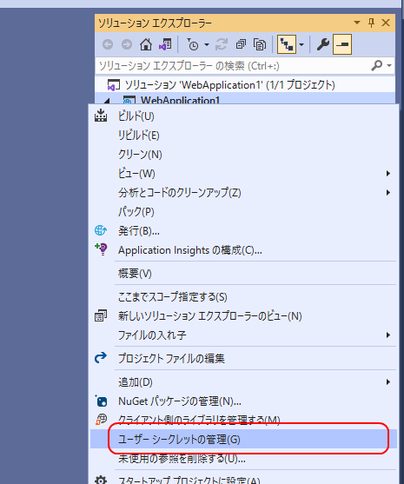
Task: Click the switch views Visual Studio icon
Action: pyautogui.click(x=165, y=44)
